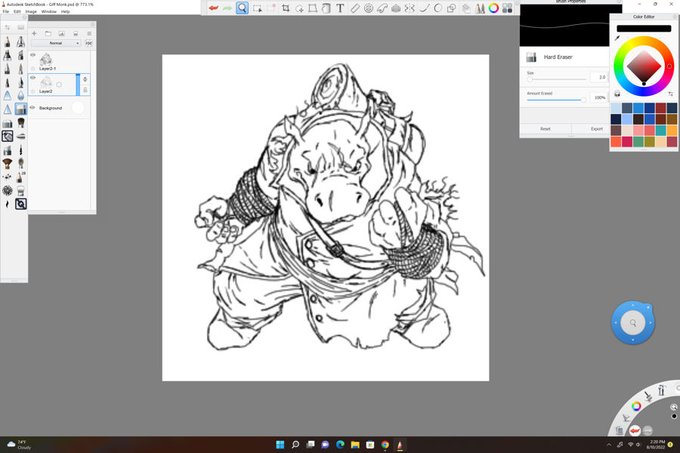
Task: Toggle the HSL/RGB sliders icon in Color Editor
Action: tap(671, 94)
